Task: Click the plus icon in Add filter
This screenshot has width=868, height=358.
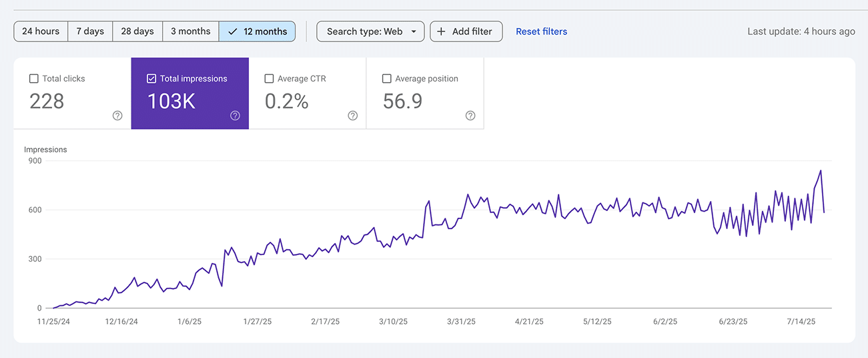Action: 441,31
